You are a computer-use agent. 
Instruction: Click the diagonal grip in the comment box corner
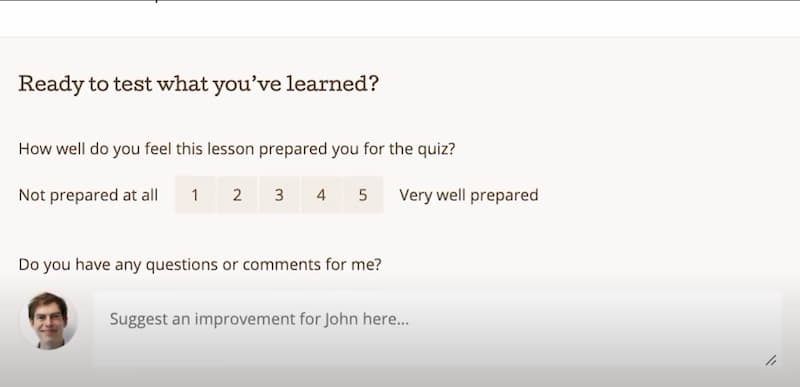click(x=770, y=360)
